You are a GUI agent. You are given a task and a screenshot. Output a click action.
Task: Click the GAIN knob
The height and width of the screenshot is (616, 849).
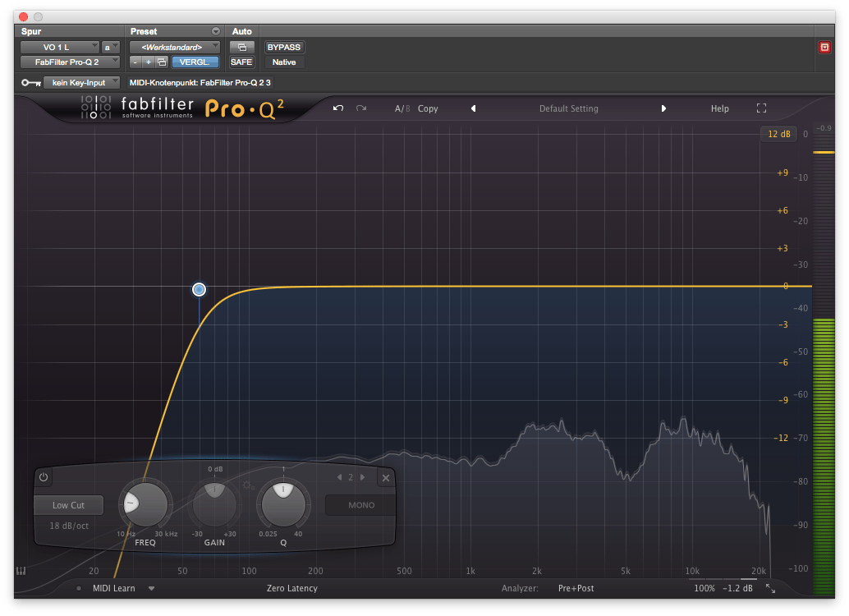214,504
